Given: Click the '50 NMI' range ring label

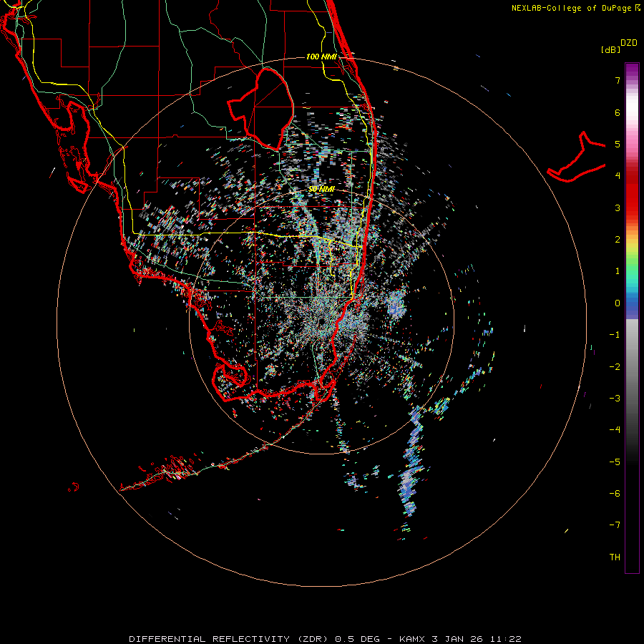Looking at the screenshot, I should pos(321,189).
